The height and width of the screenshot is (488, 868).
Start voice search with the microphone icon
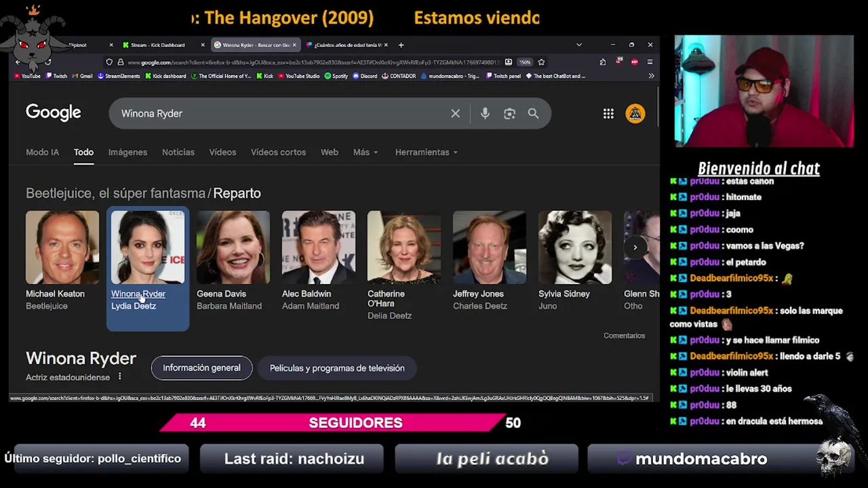click(x=485, y=113)
